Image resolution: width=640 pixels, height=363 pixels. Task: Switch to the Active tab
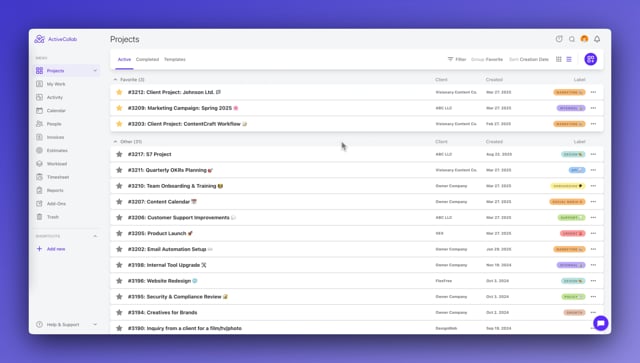[x=124, y=60]
